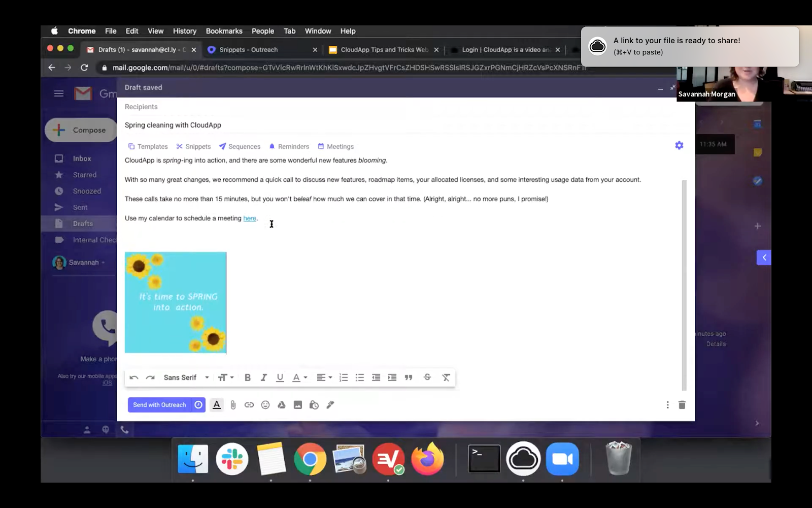Open Slack from the Dock

click(x=232, y=459)
